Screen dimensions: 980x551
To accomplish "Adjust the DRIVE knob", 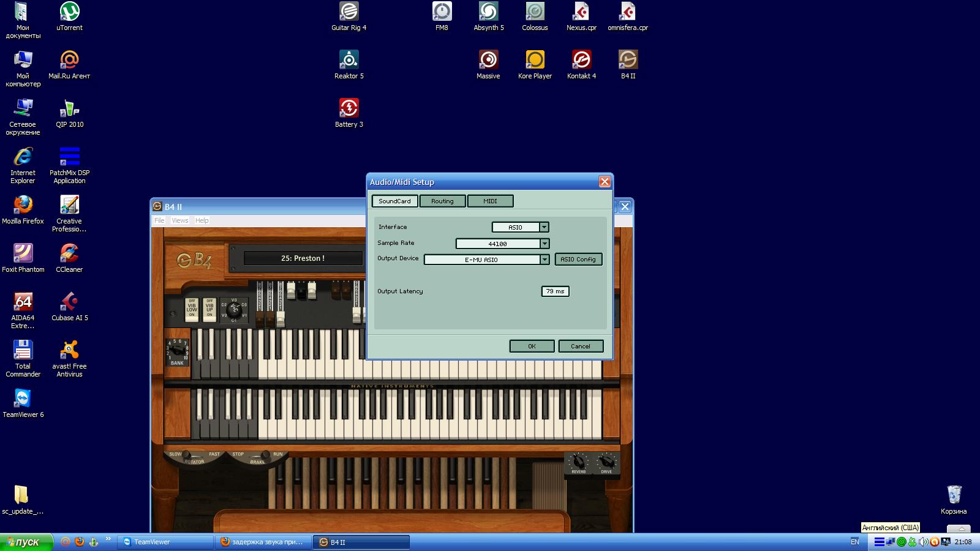I will click(606, 462).
